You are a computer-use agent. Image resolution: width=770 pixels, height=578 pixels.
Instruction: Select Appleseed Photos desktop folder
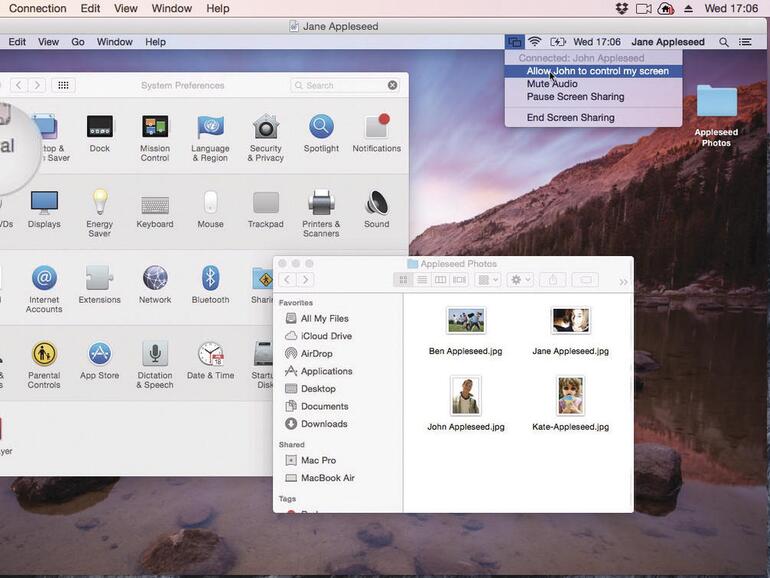716,101
